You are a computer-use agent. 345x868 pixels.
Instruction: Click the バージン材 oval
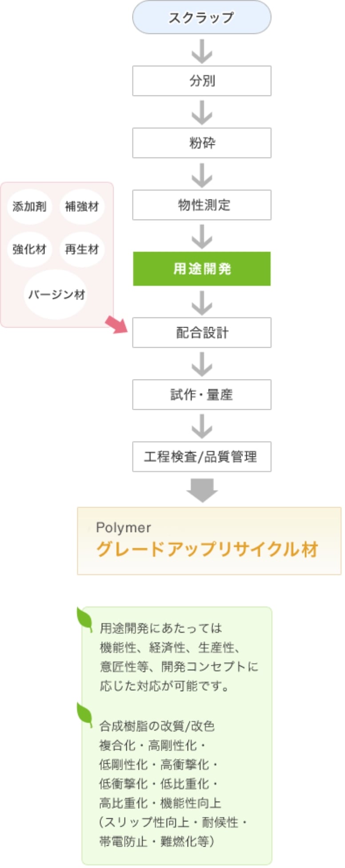point(56,294)
